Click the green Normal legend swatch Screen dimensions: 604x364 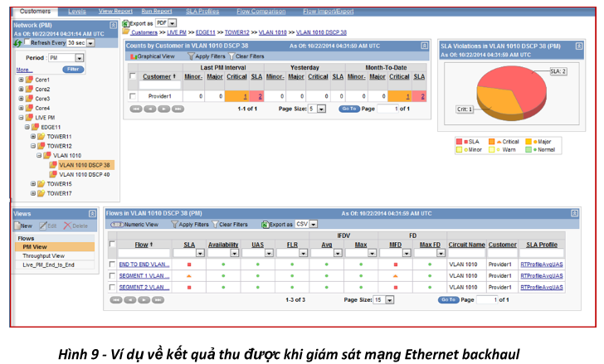point(528,150)
